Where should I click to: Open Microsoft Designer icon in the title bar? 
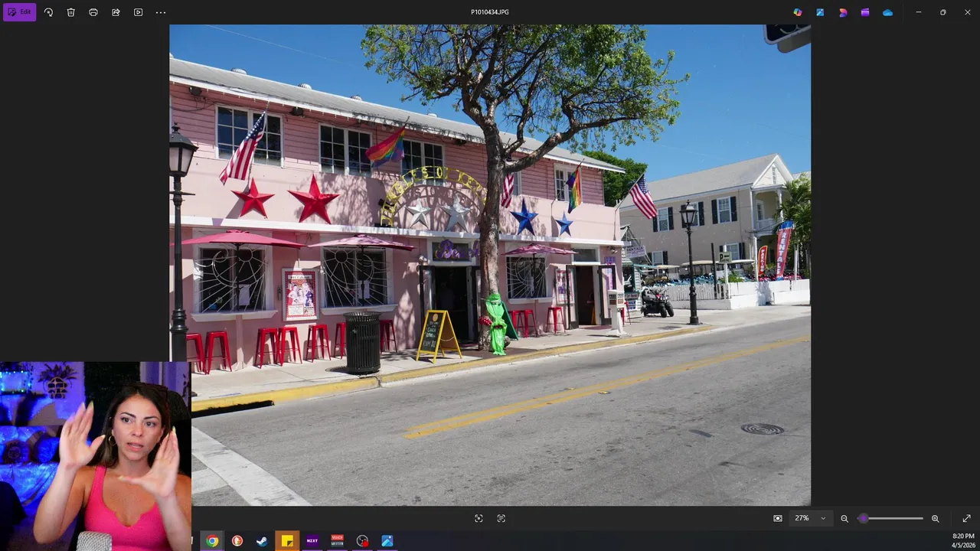click(842, 12)
